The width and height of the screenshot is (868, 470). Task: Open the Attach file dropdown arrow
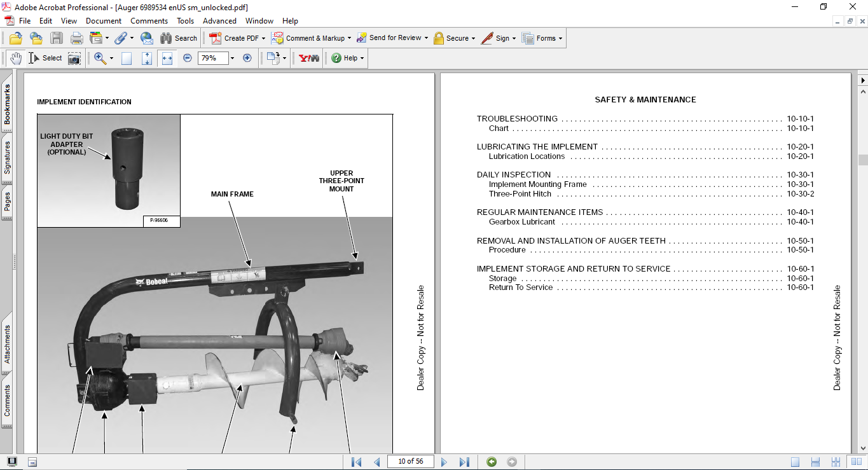click(x=132, y=38)
